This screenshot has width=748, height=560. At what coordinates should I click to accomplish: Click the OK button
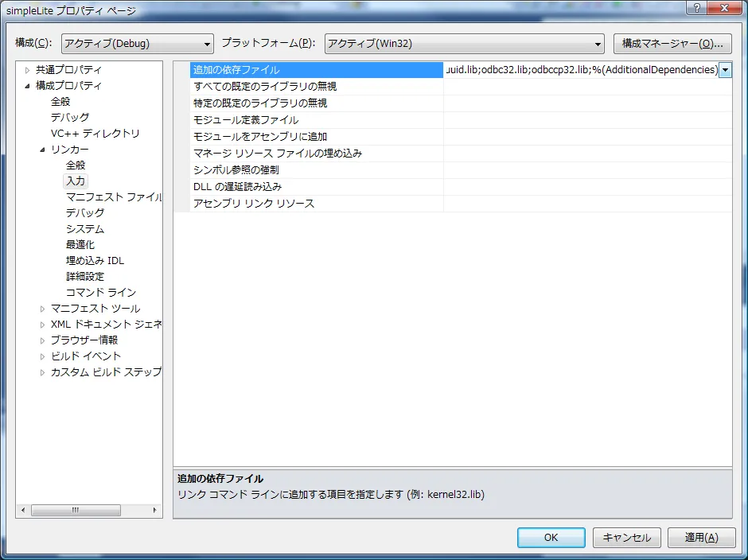(x=551, y=538)
